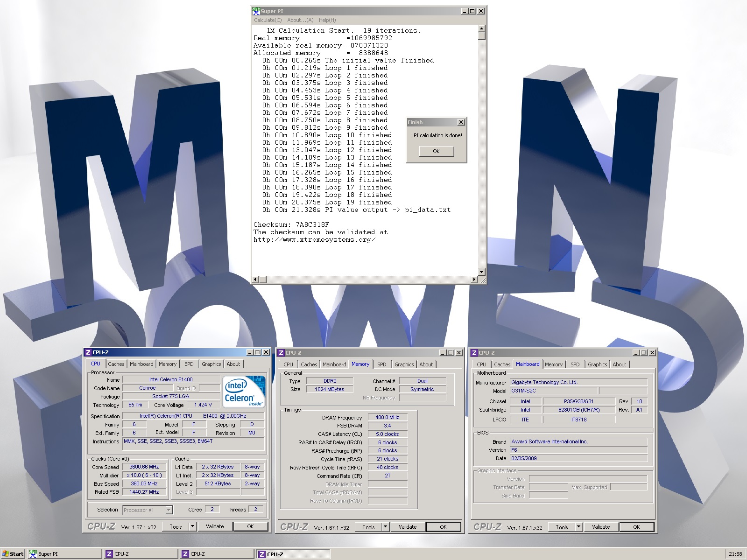
Task: Click the FSB:DRAM ratio value 3:4
Action: pyautogui.click(x=388, y=426)
